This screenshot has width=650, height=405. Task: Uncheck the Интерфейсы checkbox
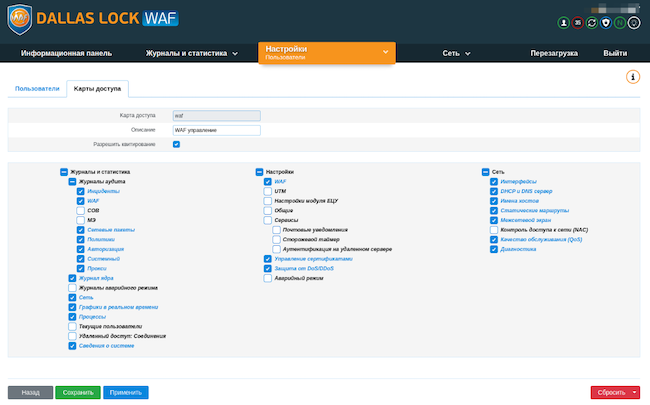coord(494,182)
